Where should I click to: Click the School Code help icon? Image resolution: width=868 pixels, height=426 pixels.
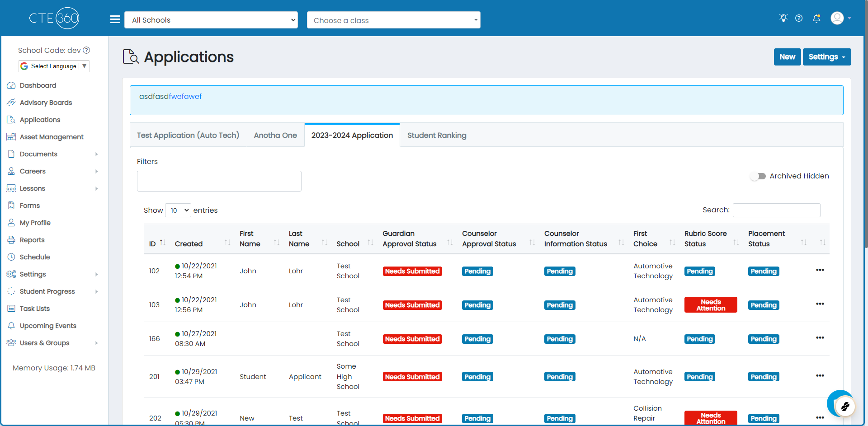[x=86, y=50]
